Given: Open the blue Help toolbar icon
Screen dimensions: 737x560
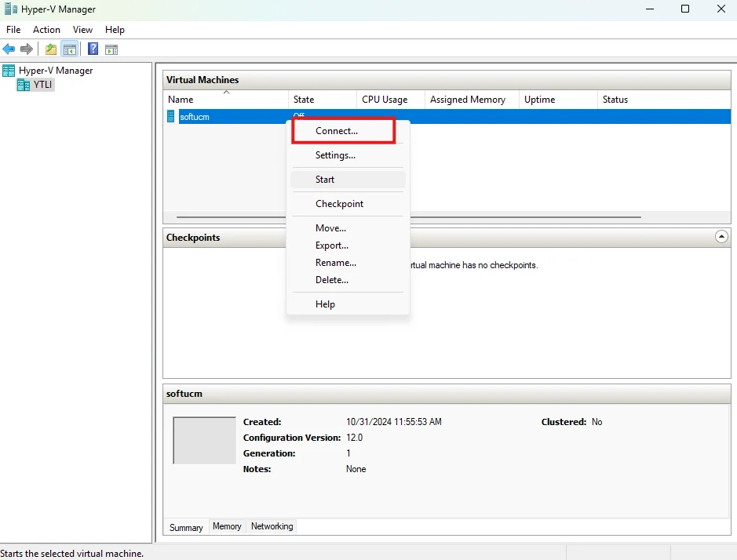Looking at the screenshot, I should (93, 49).
